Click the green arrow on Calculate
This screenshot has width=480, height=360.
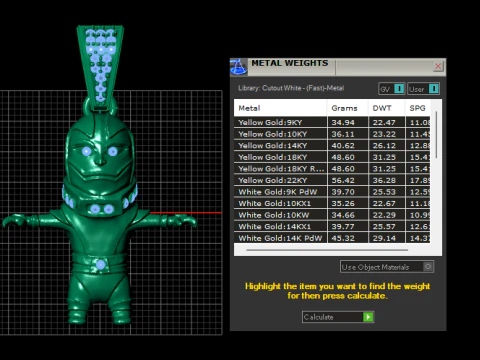pyautogui.click(x=368, y=317)
